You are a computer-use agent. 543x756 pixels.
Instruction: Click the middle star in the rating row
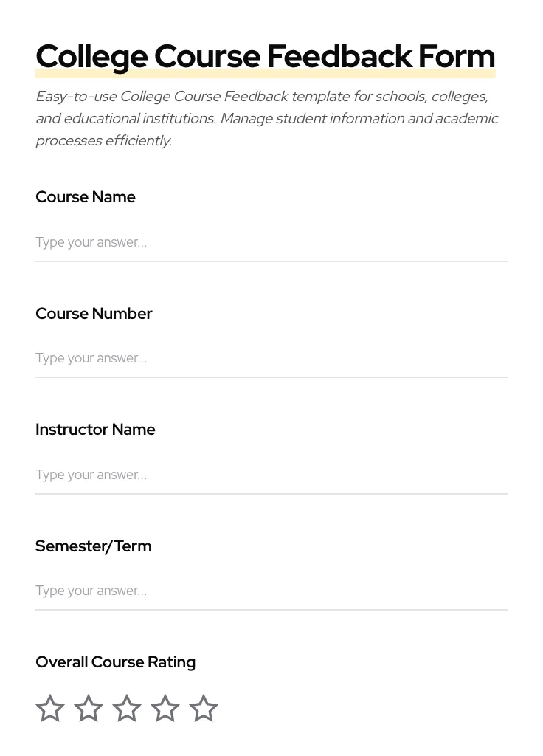pyautogui.click(x=127, y=708)
